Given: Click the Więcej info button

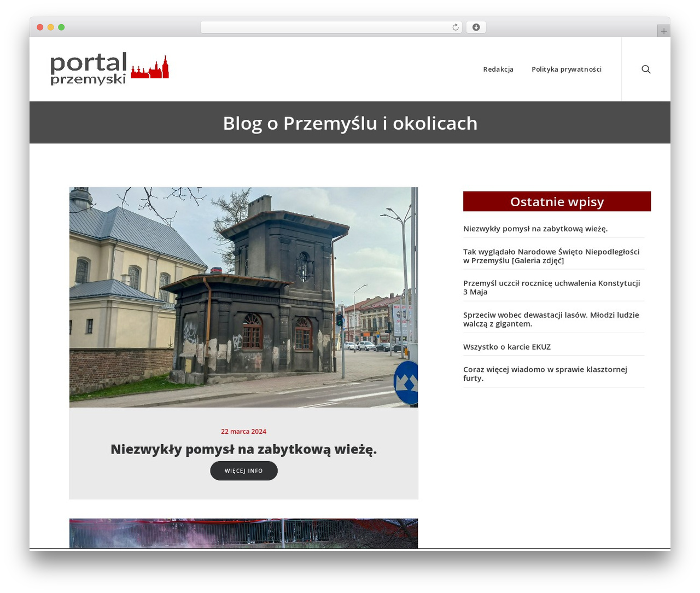Looking at the screenshot, I should 244,471.
